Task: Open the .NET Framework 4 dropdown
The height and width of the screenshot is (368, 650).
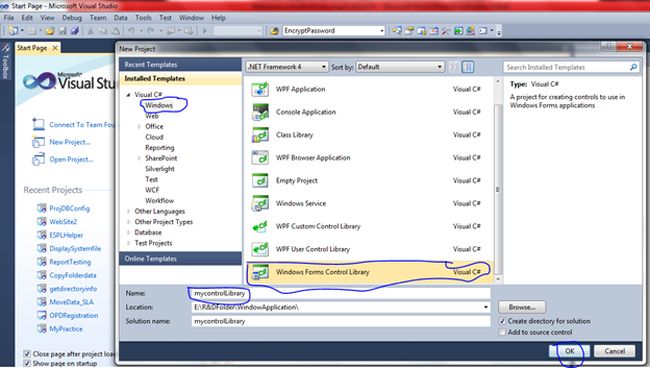Action: (x=287, y=67)
